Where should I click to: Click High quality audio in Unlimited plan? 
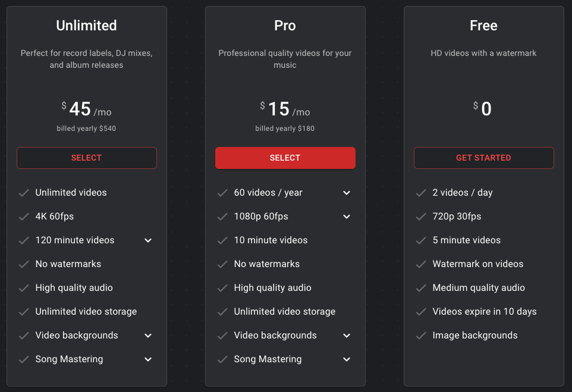74,288
